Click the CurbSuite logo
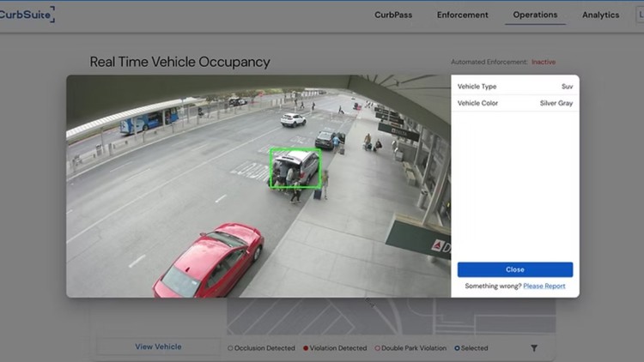 click(x=27, y=15)
